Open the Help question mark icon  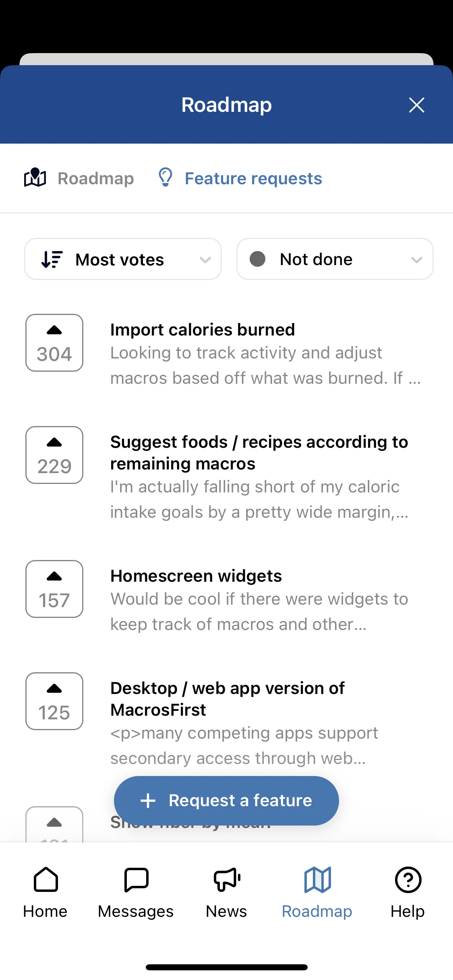(408, 879)
